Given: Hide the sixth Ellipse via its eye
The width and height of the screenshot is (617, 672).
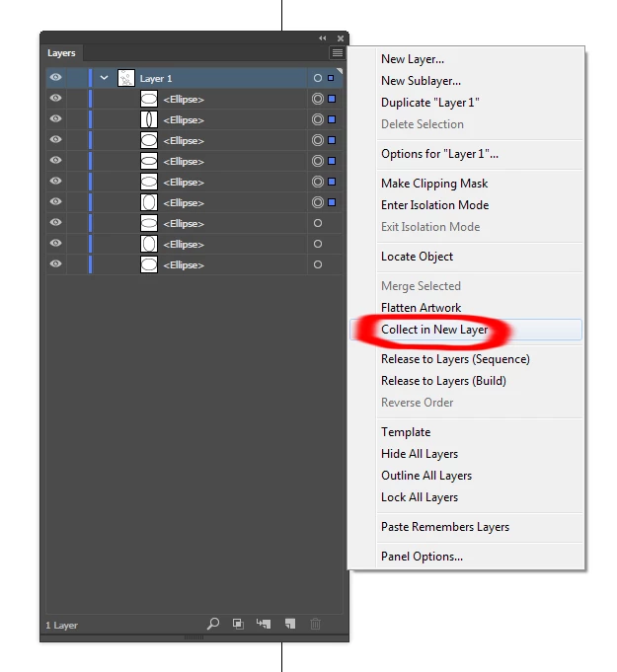Looking at the screenshot, I should coord(55,202).
